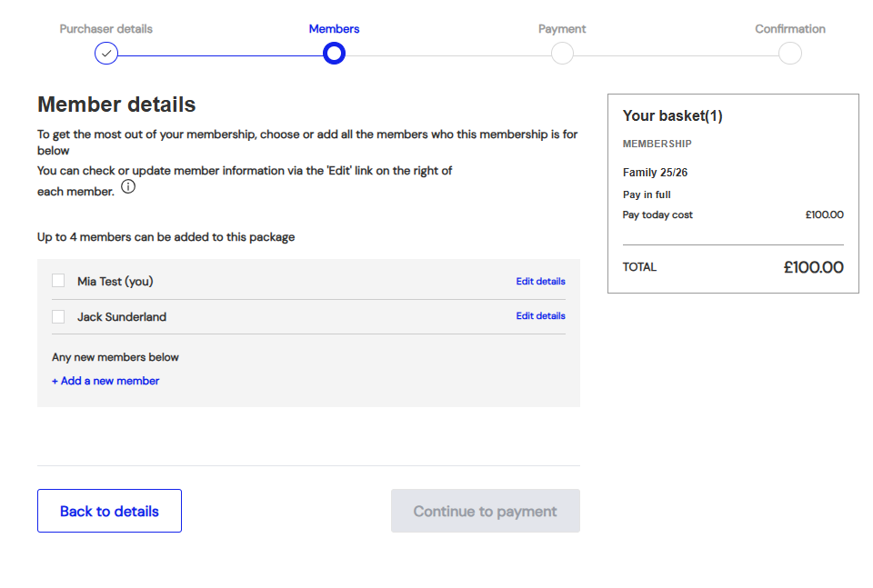Tick the Mia Test (you) checkbox
This screenshot has width=873, height=588.
click(58, 281)
